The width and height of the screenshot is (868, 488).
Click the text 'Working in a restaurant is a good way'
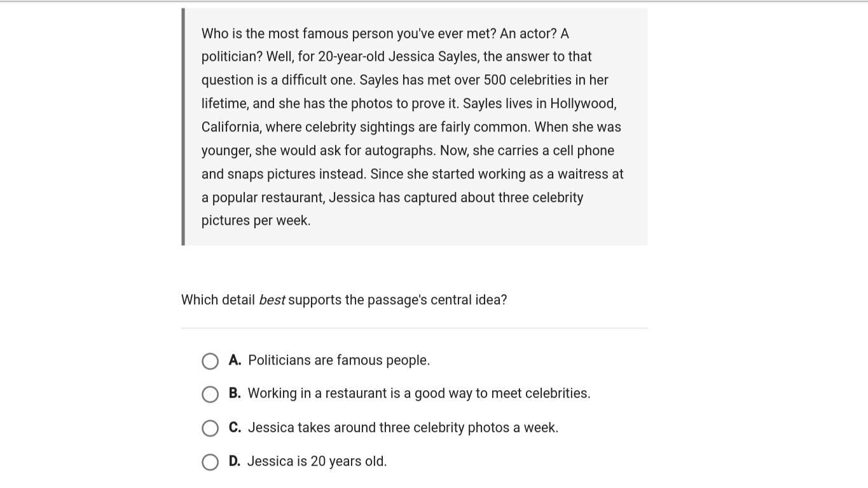tap(358, 393)
